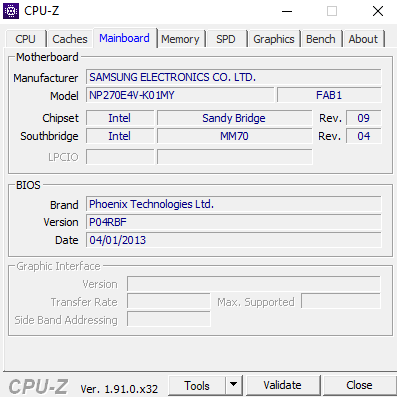Open the Tools dropdown arrow
This screenshot has width=397, height=397.
[x=234, y=385]
